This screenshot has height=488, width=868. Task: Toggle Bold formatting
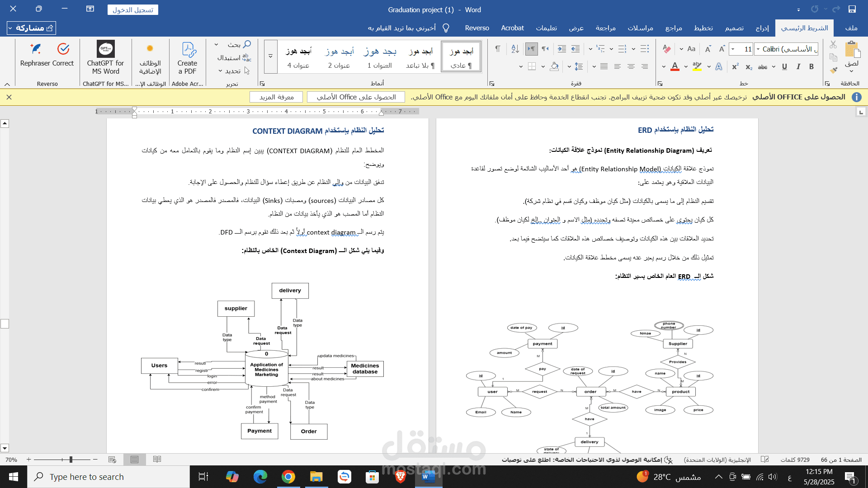pos(811,66)
